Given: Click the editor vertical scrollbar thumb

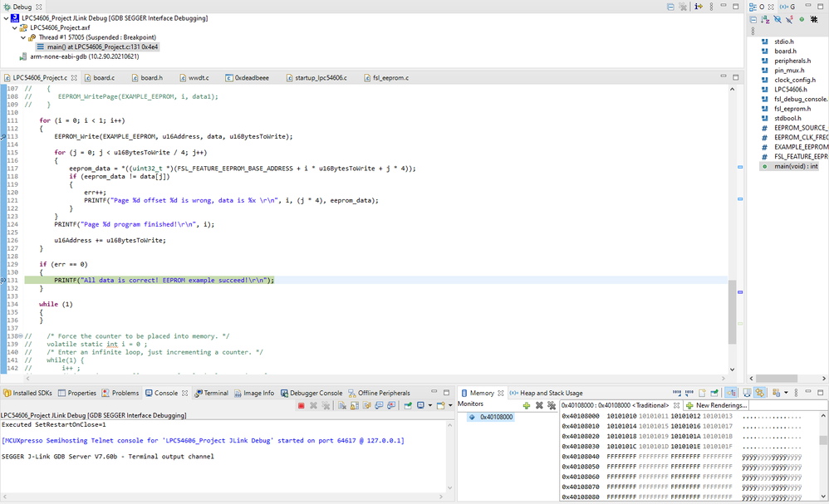Looking at the screenshot, I should click(x=733, y=311).
